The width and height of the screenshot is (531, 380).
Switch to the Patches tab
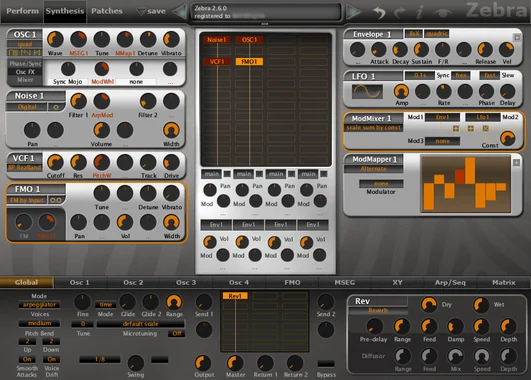point(107,11)
